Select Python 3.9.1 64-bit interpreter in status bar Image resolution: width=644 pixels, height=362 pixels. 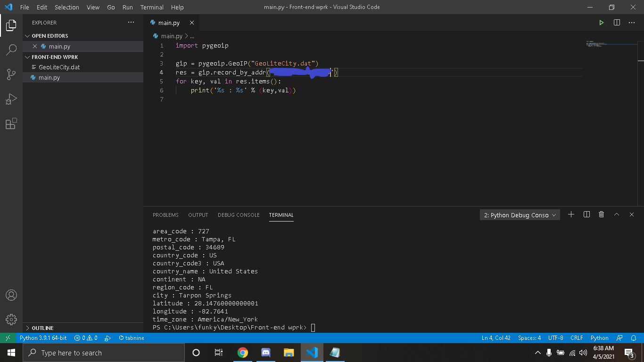43,338
